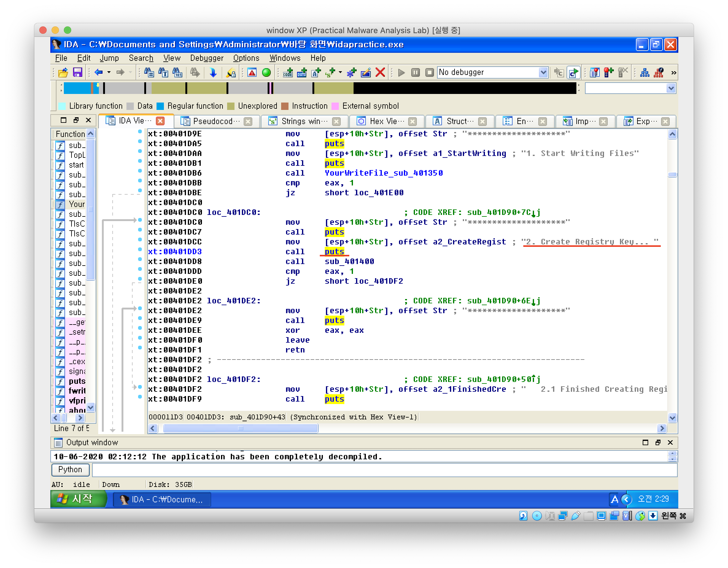Screen dimensions: 728x568
Task: Click binoculars search for immediate value icon
Action: tap(149, 72)
